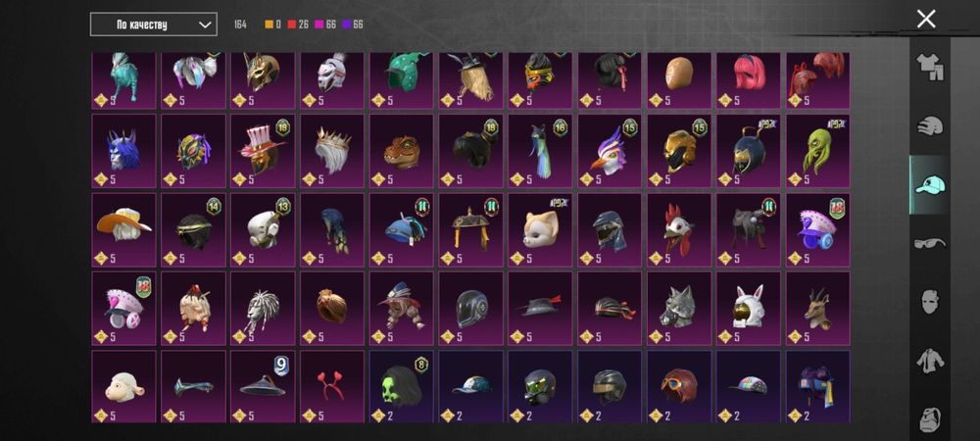Select the helmet category icon
This screenshot has height=441, width=980.
(930, 126)
